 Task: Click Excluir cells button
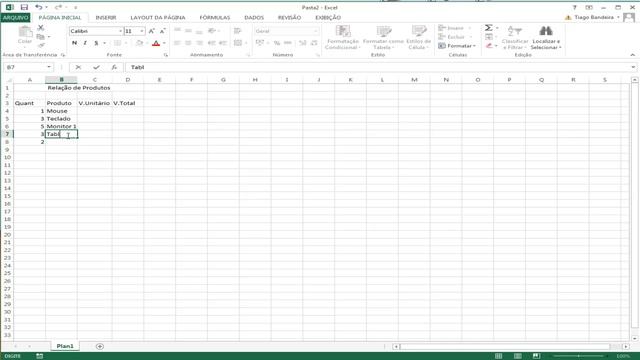click(x=451, y=37)
